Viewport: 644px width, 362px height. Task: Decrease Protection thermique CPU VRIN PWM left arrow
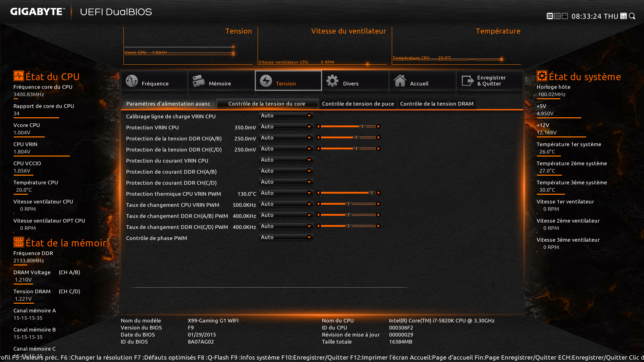(318, 193)
